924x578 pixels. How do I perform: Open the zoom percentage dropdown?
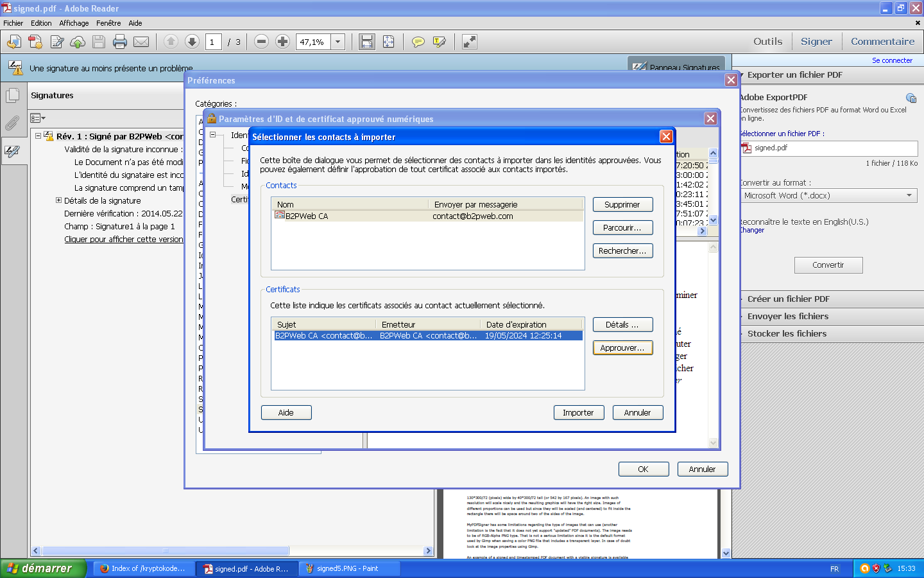338,42
